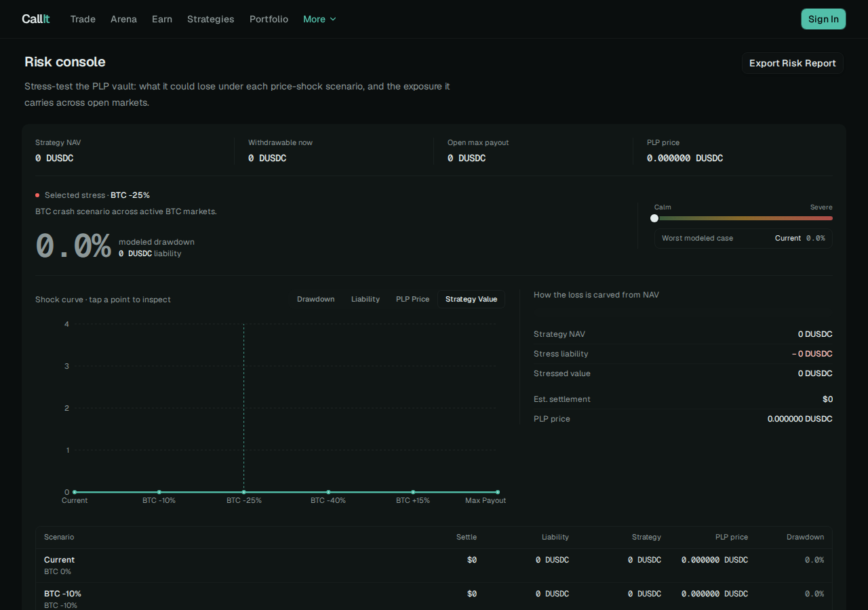Select the BTC -10% scenario row

point(434,596)
